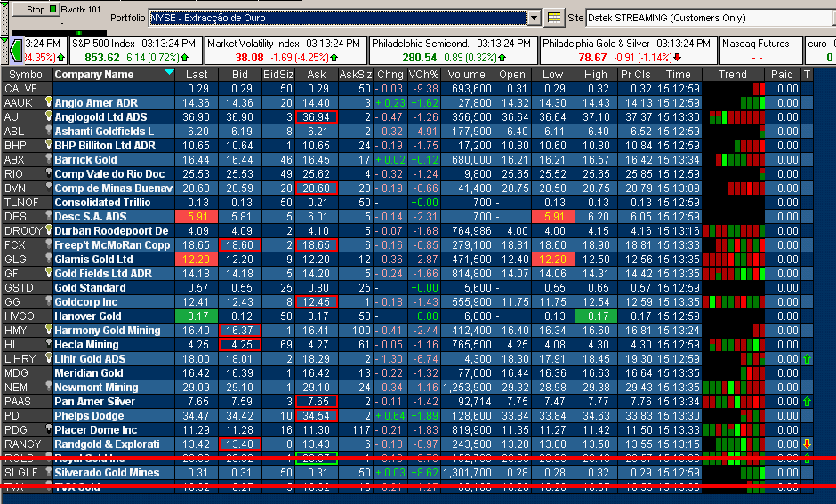The height and width of the screenshot is (504, 836).
Task: Click the red highlighted Last 5.91 for DES
Action: (197, 217)
